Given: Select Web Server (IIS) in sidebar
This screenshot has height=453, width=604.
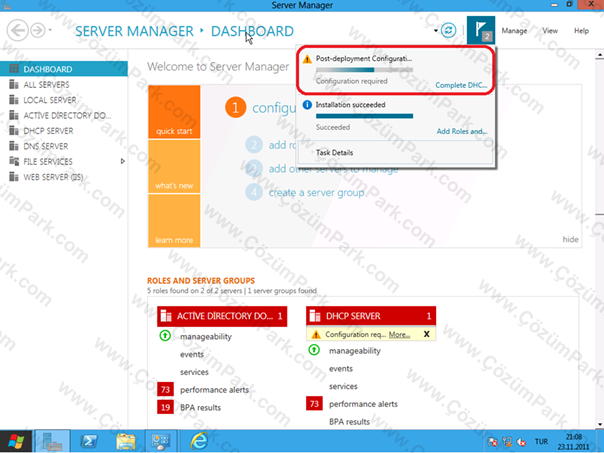Looking at the screenshot, I should (64, 177).
